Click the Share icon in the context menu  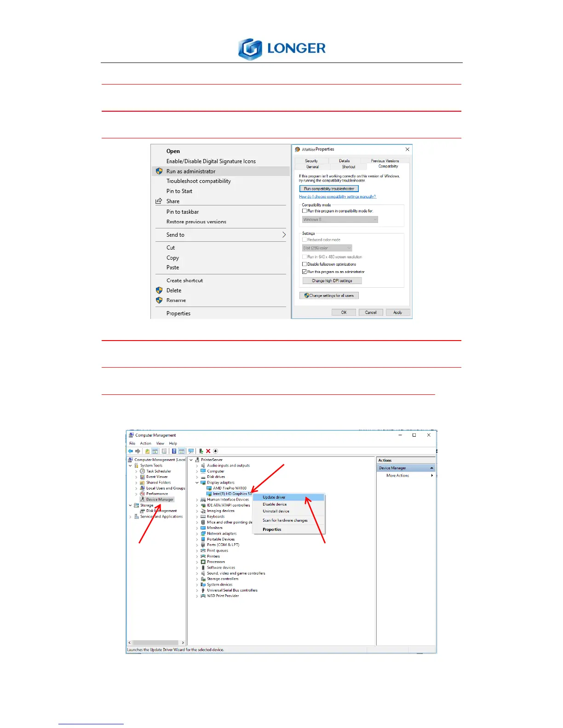point(159,201)
